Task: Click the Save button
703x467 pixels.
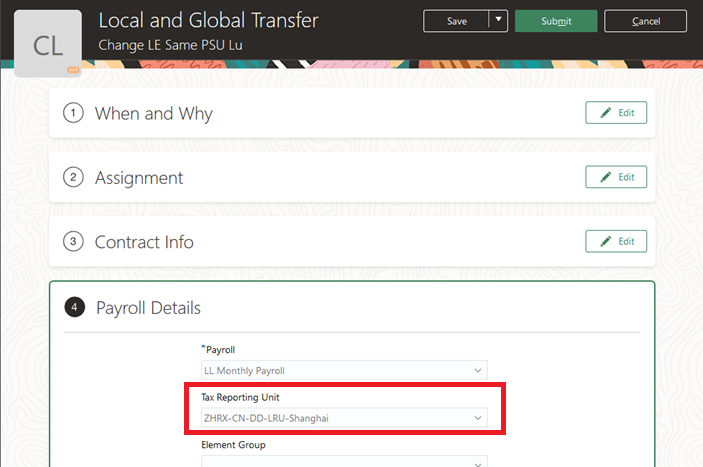Action: click(x=456, y=21)
